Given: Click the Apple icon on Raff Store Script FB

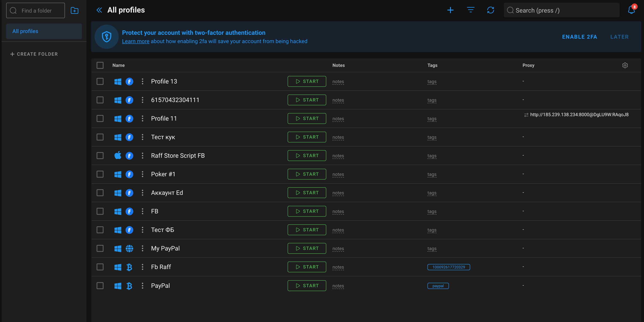Looking at the screenshot, I should tap(118, 156).
